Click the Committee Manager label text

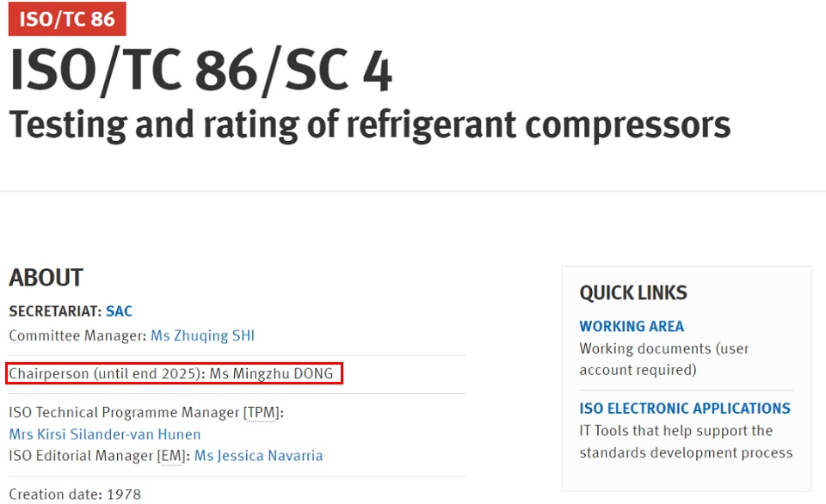(x=77, y=335)
